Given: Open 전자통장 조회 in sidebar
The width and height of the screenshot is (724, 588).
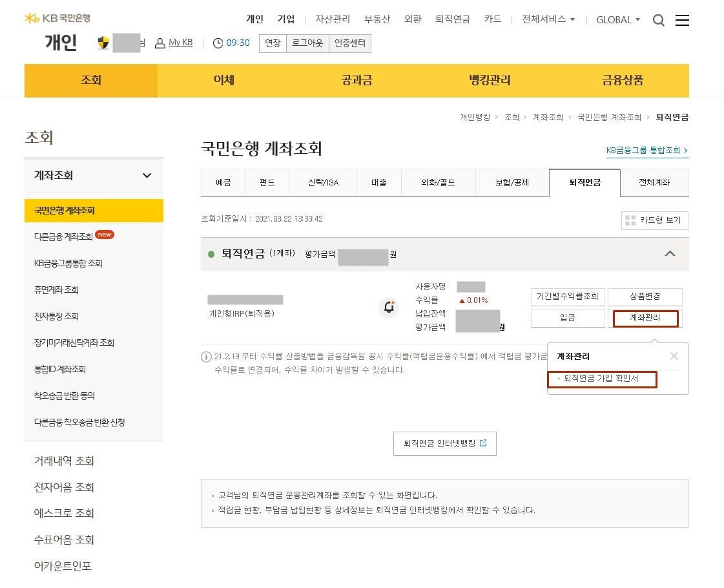Looking at the screenshot, I should click(x=56, y=317).
